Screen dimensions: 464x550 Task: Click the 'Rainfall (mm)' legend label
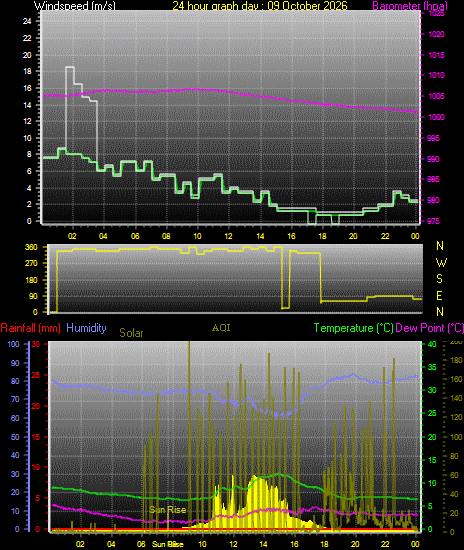[x=31, y=328]
